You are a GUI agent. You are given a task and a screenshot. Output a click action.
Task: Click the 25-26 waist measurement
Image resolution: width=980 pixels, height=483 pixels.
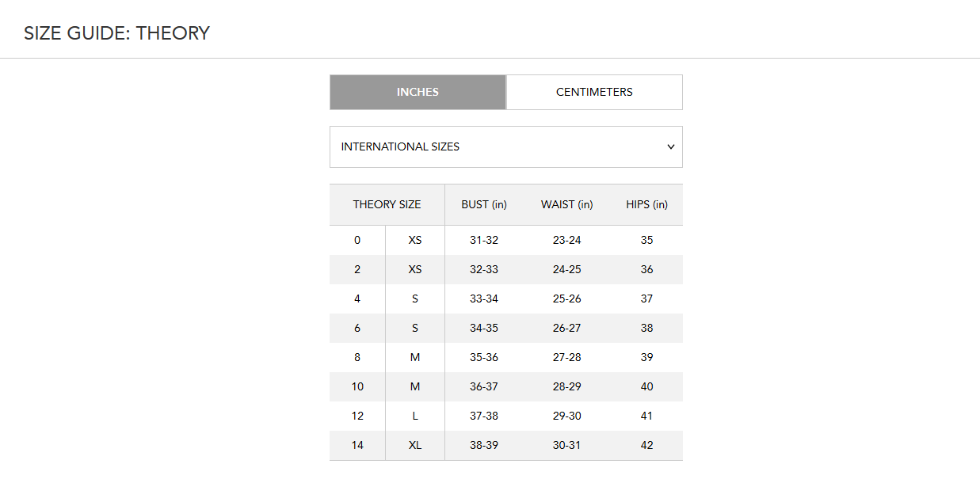[x=566, y=299]
